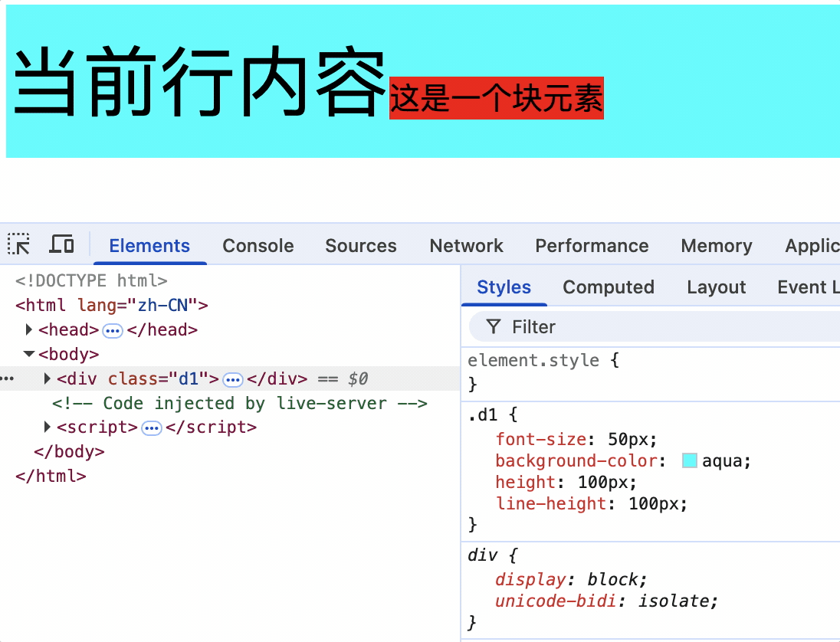Image resolution: width=840 pixels, height=642 pixels.
Task: Open the aqua color swatch picker
Action: coord(690,460)
